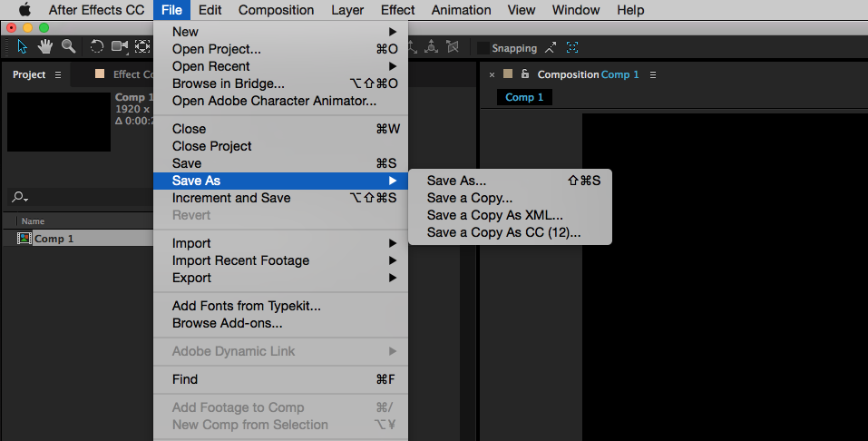Click the Composition panel color label square

(508, 73)
